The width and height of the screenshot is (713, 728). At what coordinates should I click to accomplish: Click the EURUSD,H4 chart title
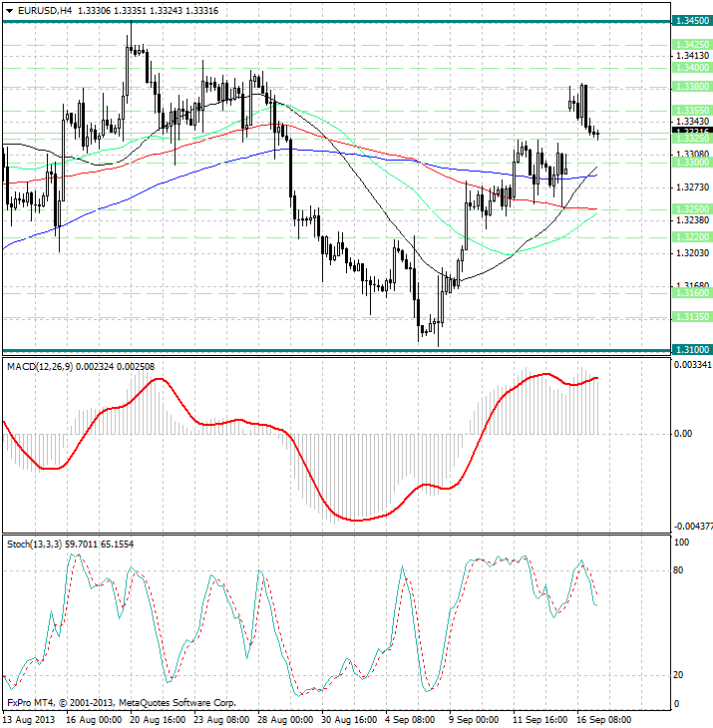click(x=45, y=11)
